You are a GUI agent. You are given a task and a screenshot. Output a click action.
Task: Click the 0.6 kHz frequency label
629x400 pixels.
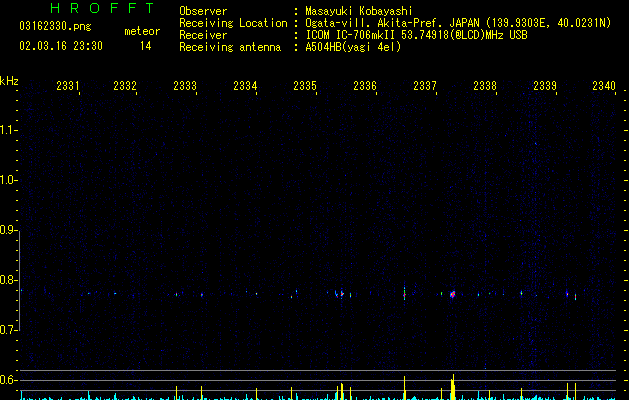8,380
